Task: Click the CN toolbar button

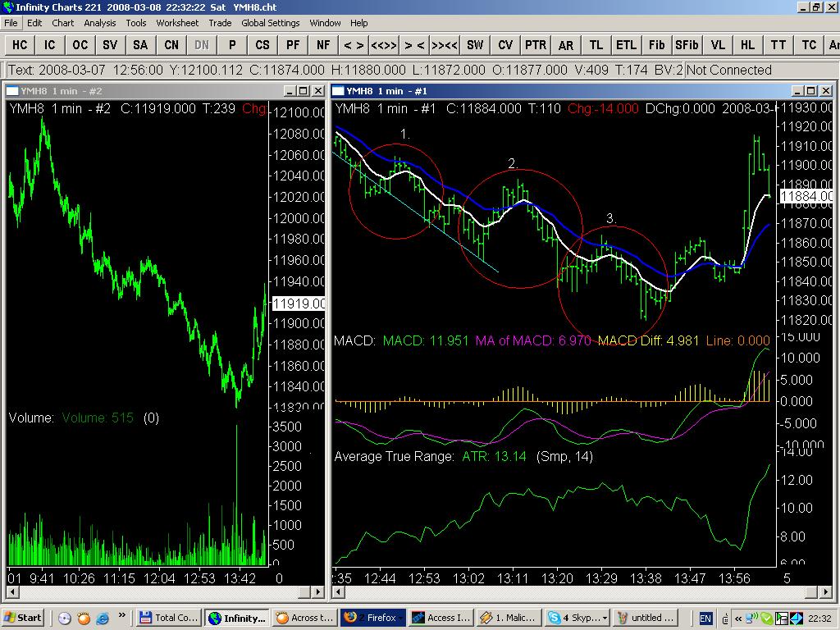Action: pos(171,45)
